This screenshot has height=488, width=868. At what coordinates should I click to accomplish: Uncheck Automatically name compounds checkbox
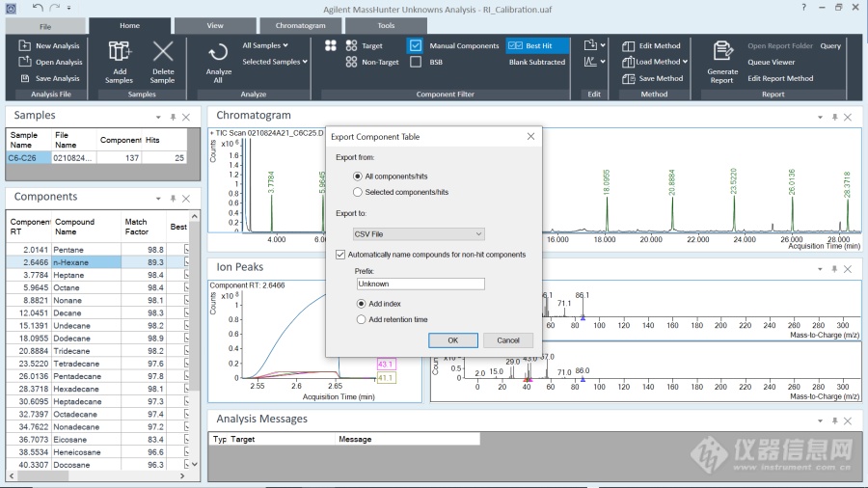coord(340,255)
